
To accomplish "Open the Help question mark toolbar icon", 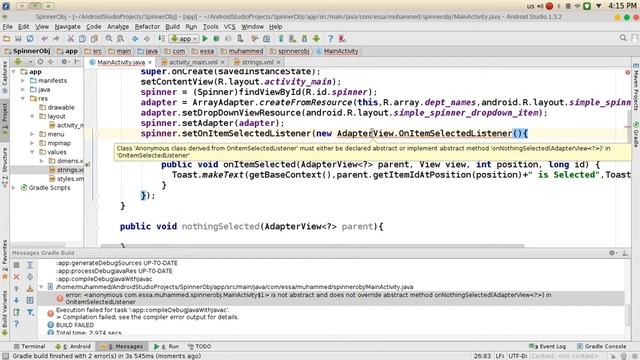I will pos(331,39).
